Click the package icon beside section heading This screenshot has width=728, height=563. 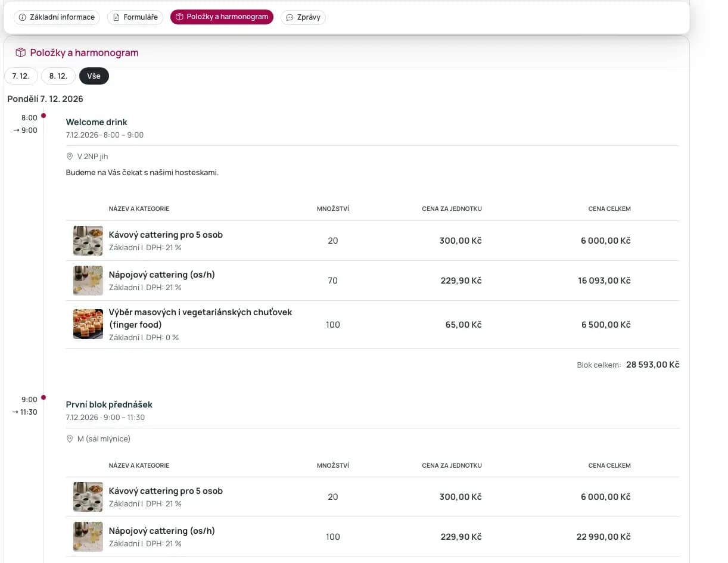(20, 52)
